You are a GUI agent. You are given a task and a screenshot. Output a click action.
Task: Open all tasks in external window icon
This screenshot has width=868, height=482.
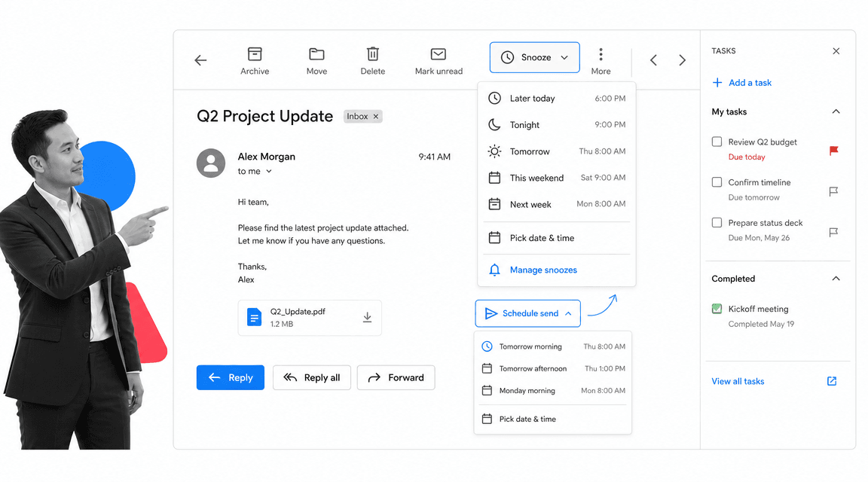[832, 381]
